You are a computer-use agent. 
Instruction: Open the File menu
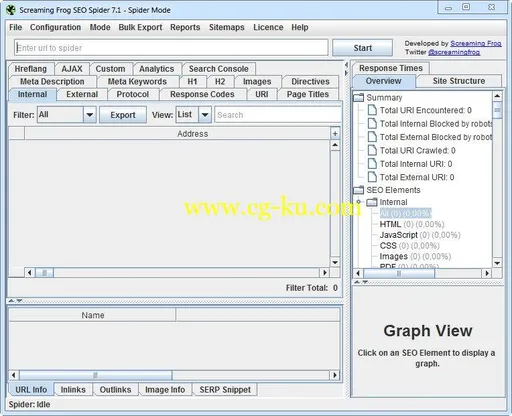point(16,27)
